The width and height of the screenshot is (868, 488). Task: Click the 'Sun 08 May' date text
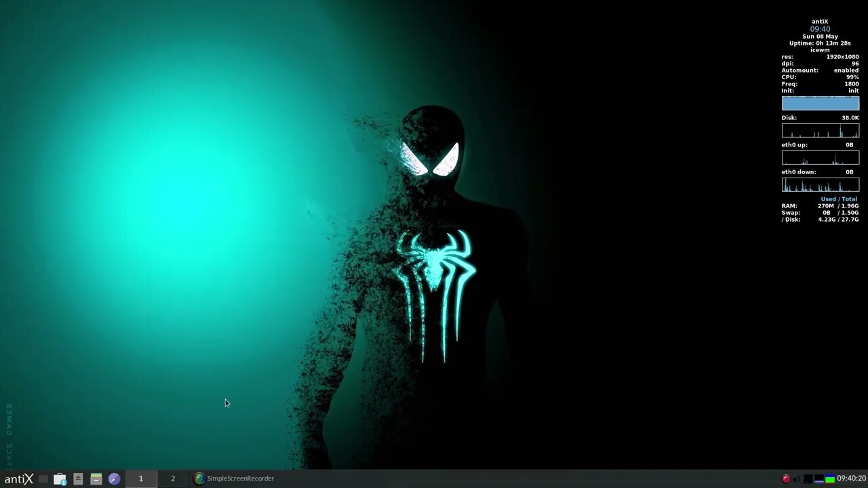(x=820, y=37)
